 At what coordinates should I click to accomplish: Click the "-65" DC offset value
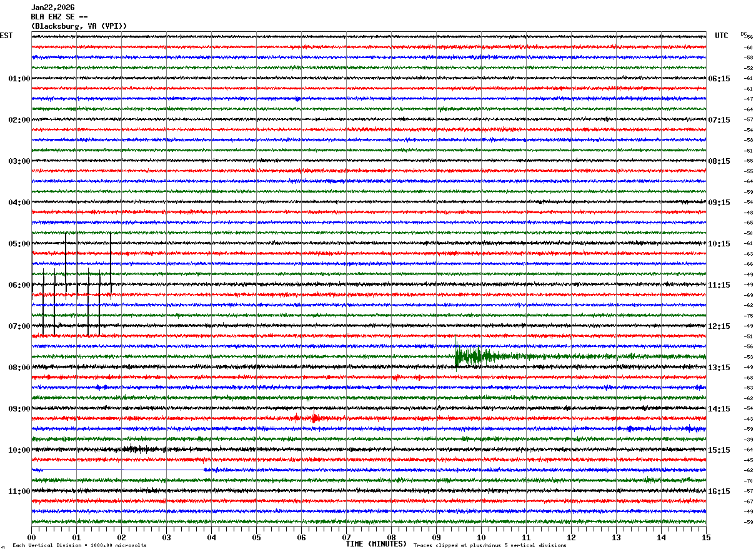749,223
